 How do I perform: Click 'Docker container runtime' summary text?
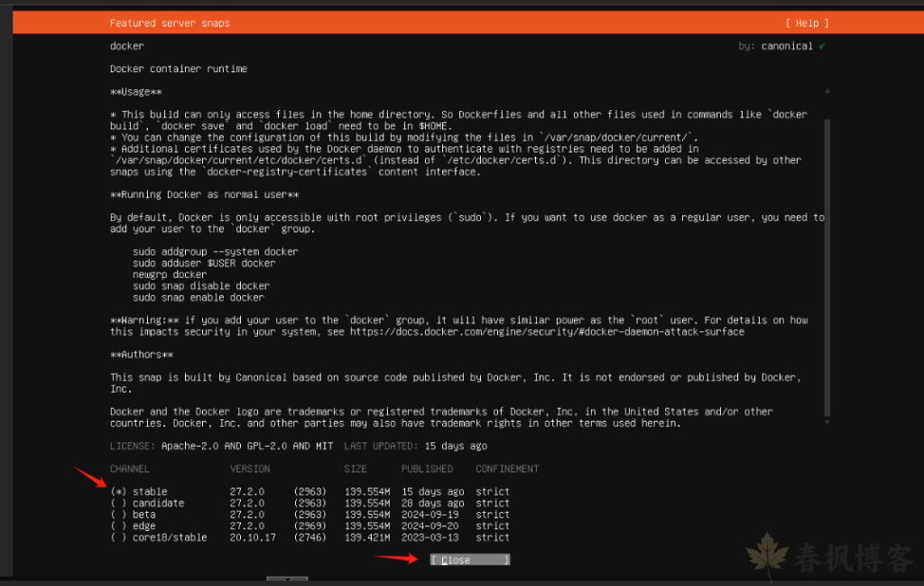(179, 69)
